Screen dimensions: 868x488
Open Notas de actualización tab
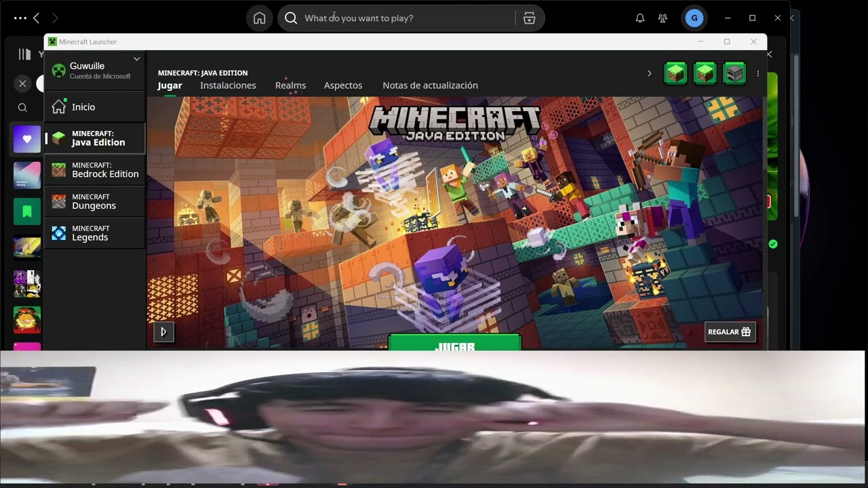pos(430,85)
